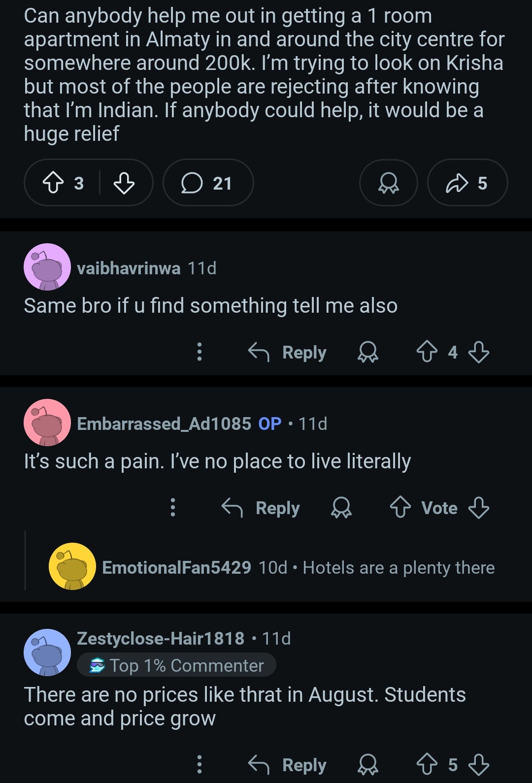The image size is (532, 783).
Task: Upvote vaibhavrinwa's comment
Action: 427,352
